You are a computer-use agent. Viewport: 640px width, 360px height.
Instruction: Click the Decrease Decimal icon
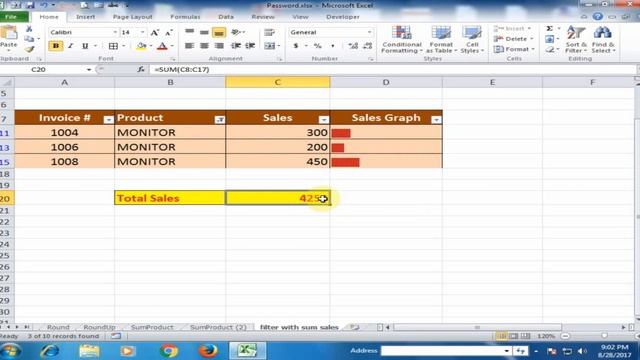tap(367, 46)
